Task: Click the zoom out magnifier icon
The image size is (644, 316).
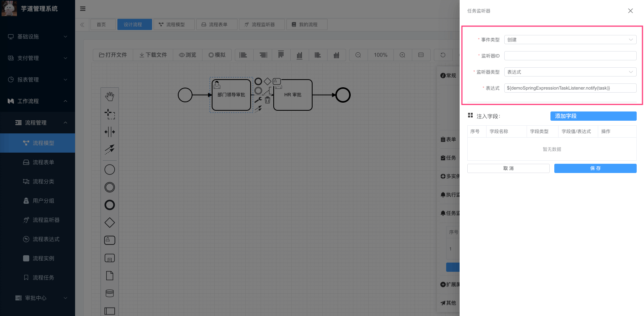Action: tap(358, 55)
